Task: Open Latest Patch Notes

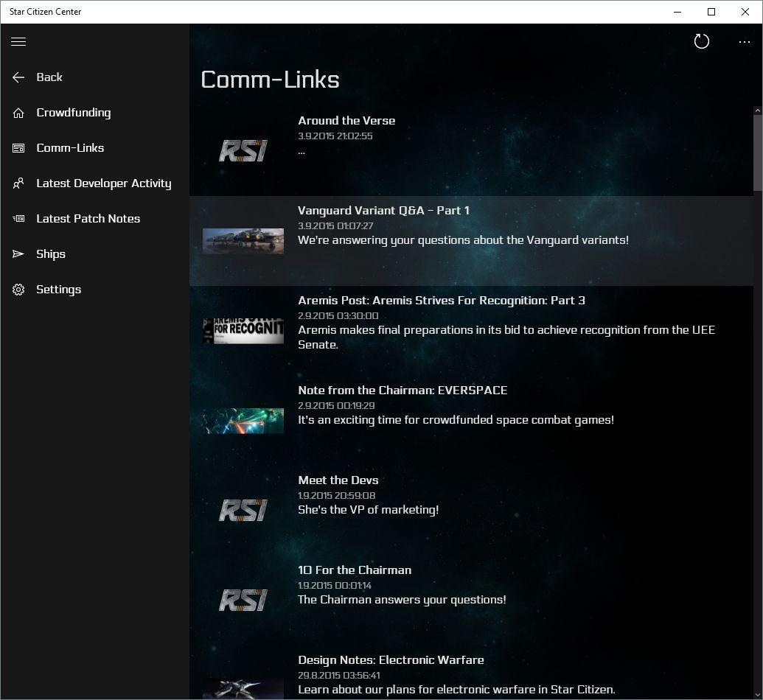Action: coord(95,219)
